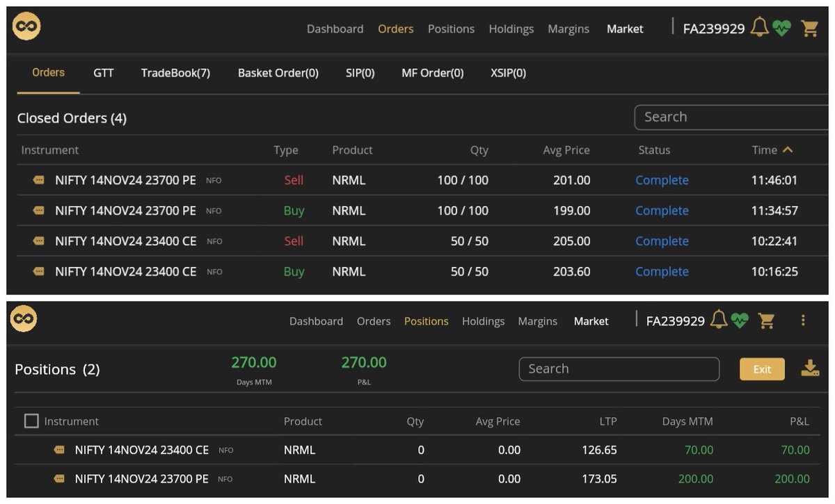Focus the Search field in Closed Orders
This screenshot has height=504, width=835.
(731, 117)
